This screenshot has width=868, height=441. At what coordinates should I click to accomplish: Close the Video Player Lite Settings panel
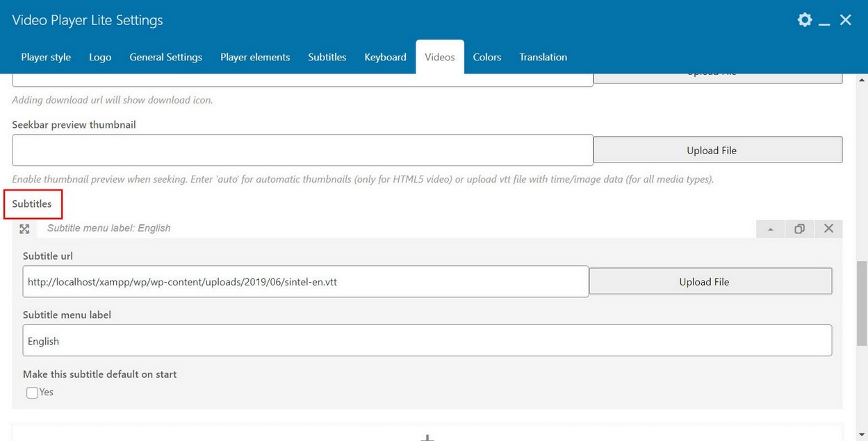click(x=846, y=19)
